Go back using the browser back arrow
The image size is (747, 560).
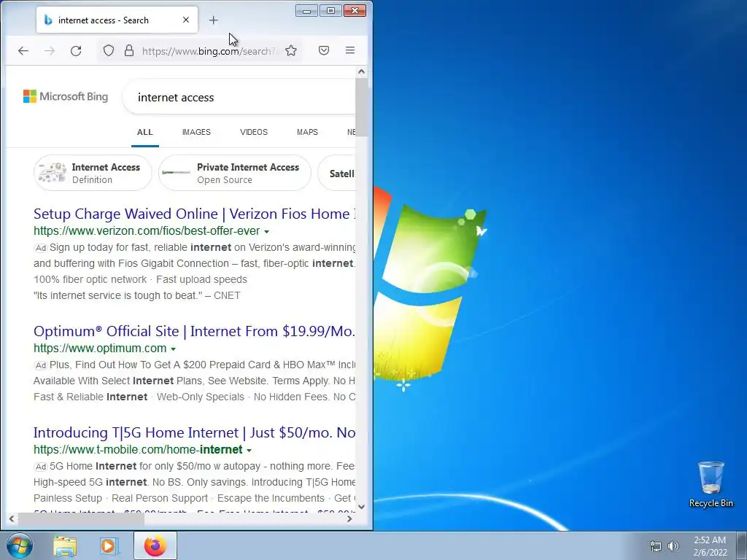(x=23, y=50)
